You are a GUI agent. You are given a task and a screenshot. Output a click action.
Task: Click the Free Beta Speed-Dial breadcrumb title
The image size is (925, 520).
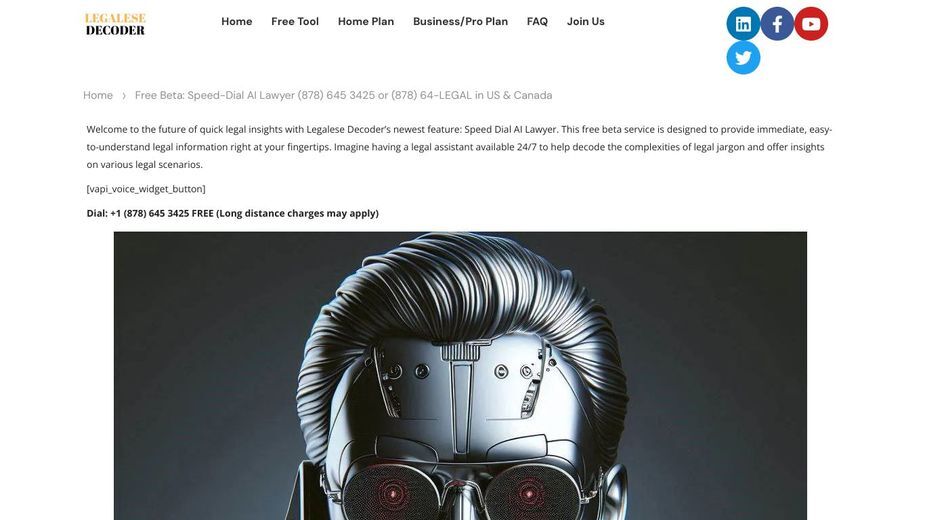pyautogui.click(x=343, y=95)
